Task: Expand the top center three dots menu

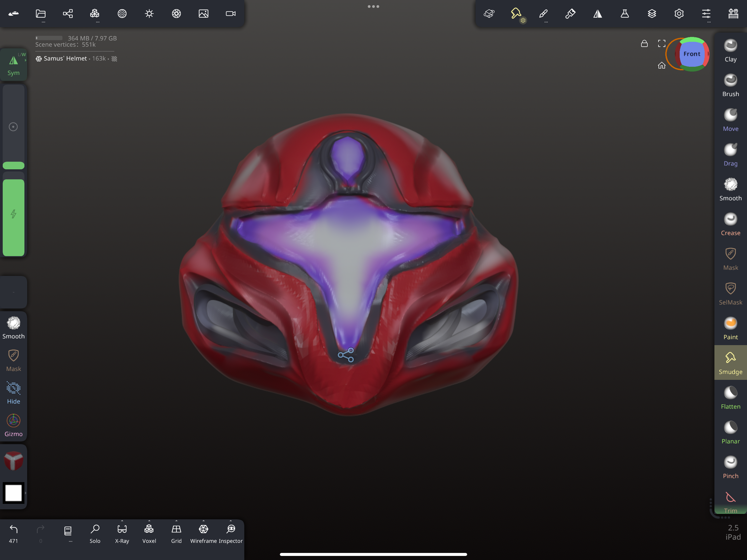Action: [373, 7]
